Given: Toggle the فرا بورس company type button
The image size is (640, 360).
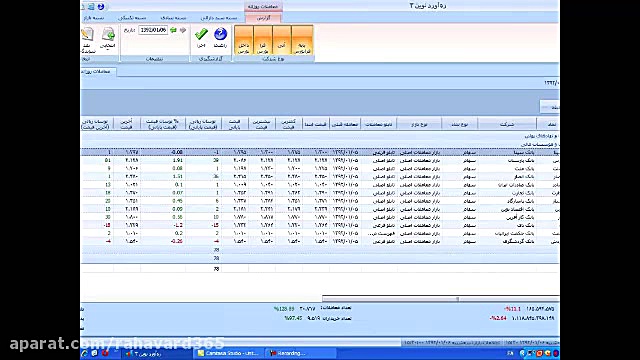Looking at the screenshot, I should (x=263, y=40).
